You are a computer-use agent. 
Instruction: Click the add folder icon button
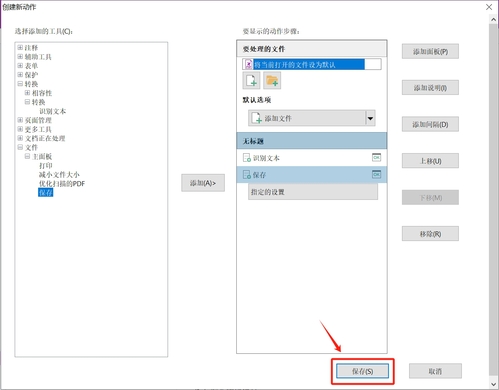coord(272,81)
